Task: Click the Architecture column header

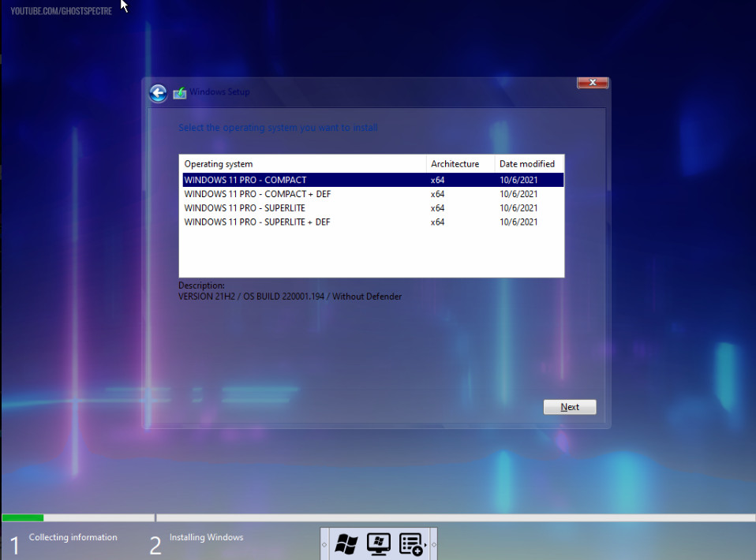Action: [460, 164]
